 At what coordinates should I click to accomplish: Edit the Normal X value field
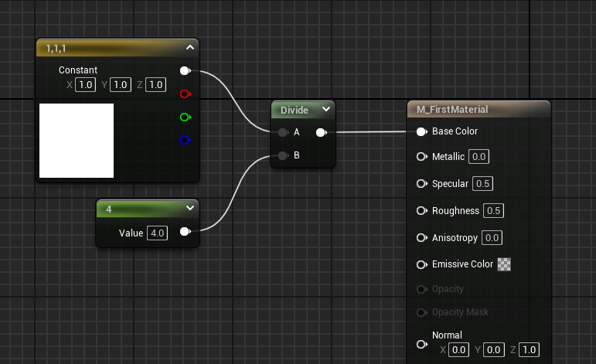tap(458, 349)
